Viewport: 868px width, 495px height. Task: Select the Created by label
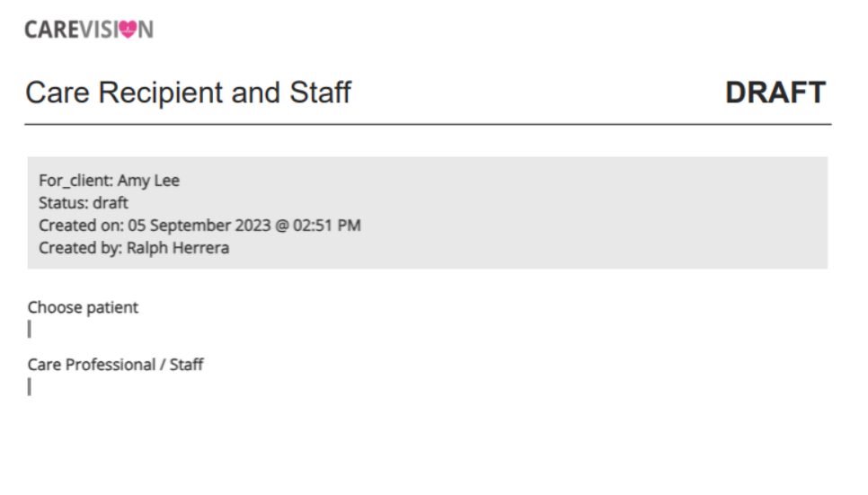tap(80, 248)
